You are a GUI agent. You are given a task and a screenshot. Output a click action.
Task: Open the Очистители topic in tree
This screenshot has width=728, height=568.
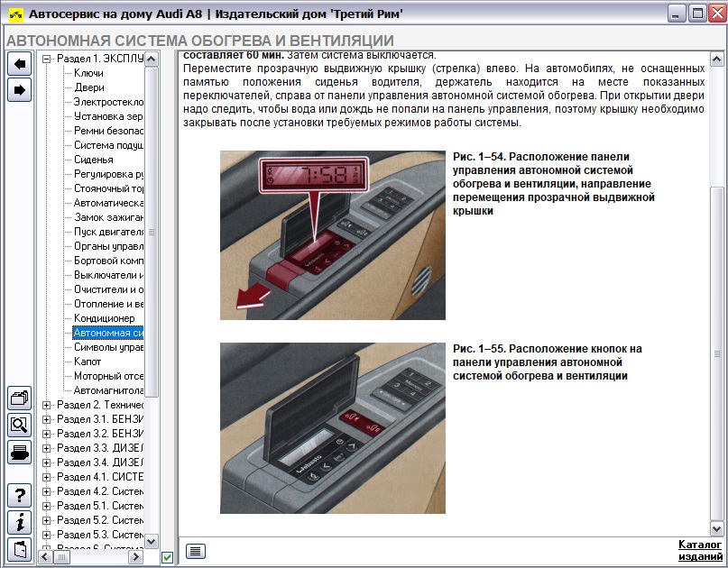(x=108, y=289)
